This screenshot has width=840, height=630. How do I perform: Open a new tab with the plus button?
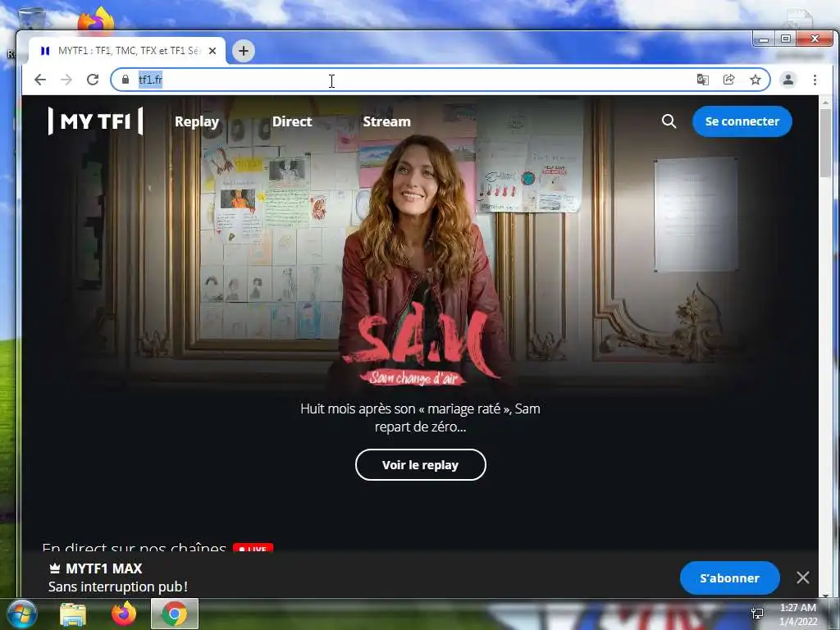coord(244,51)
